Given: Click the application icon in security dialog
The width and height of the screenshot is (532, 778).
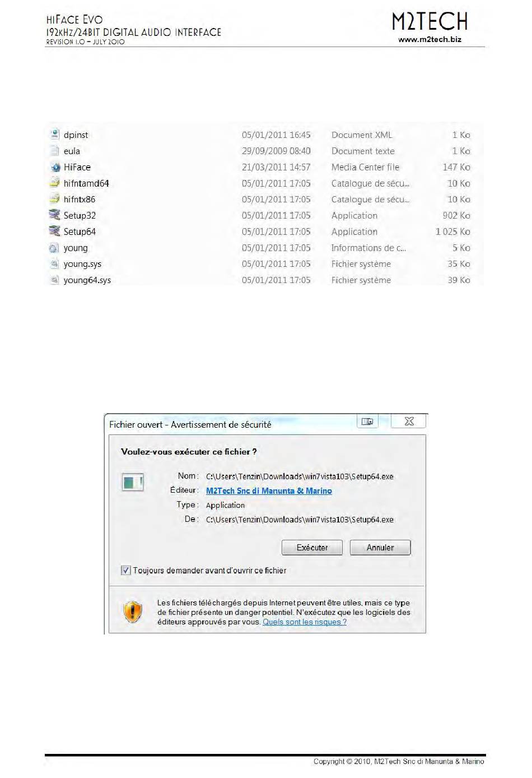Looking at the screenshot, I should click(133, 482).
